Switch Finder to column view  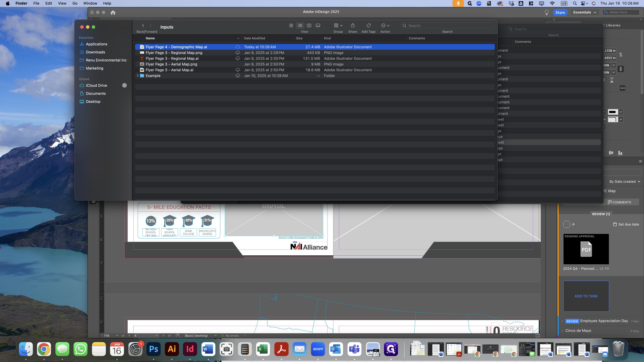click(309, 25)
